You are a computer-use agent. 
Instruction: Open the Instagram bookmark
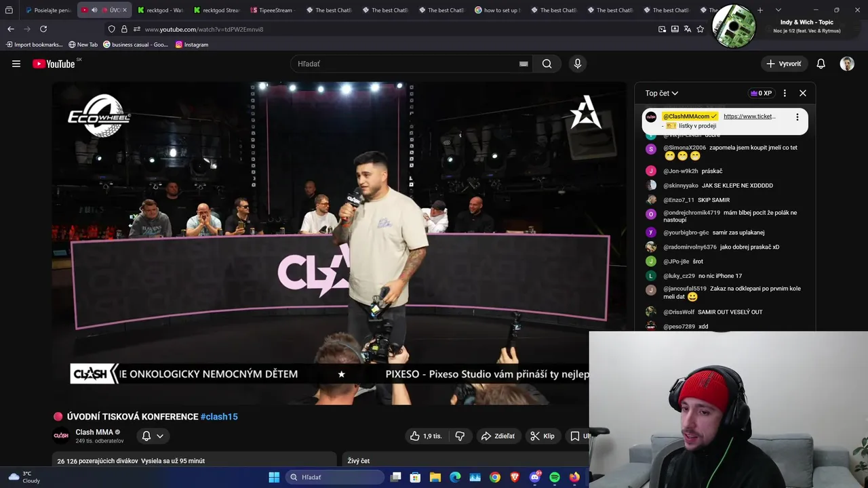[192, 45]
